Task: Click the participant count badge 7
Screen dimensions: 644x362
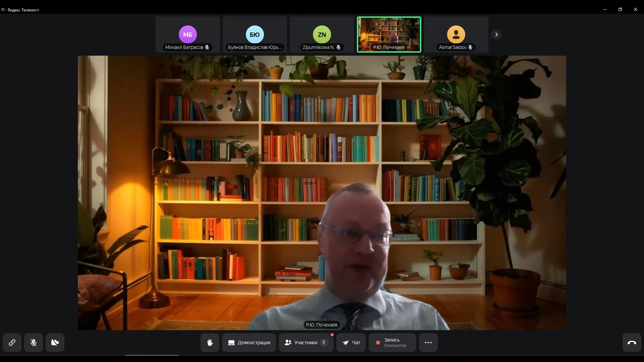Action: tap(324, 343)
